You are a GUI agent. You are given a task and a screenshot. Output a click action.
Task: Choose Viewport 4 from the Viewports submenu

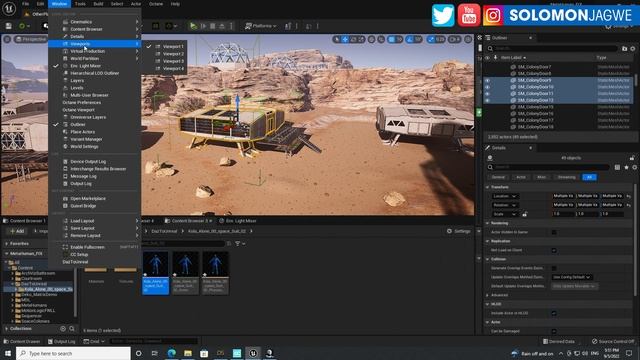click(x=173, y=69)
